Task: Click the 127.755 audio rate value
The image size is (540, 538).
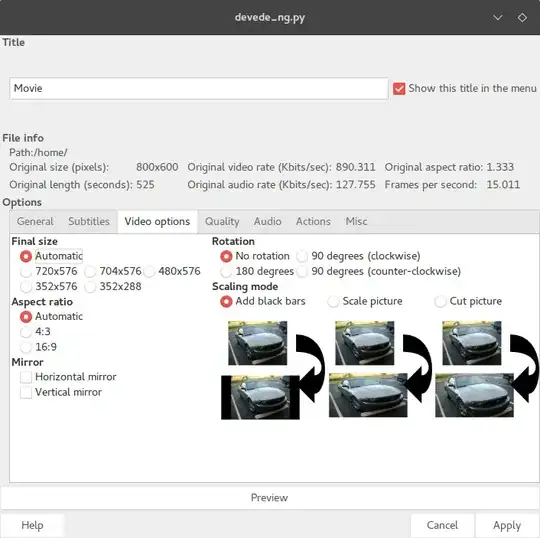Action: pos(355,185)
